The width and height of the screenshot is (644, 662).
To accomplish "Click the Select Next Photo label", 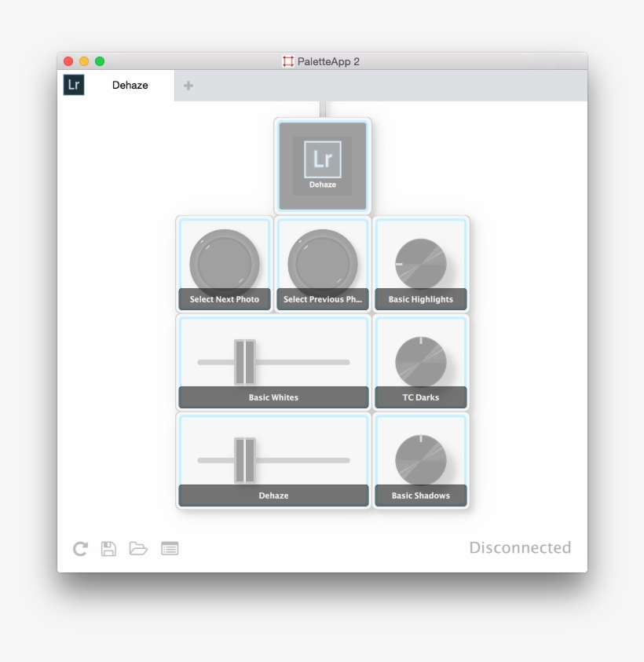I will [225, 299].
